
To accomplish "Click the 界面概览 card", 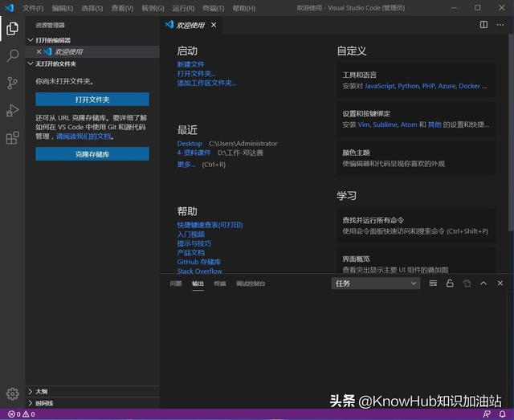I will pyautogui.click(x=416, y=261).
